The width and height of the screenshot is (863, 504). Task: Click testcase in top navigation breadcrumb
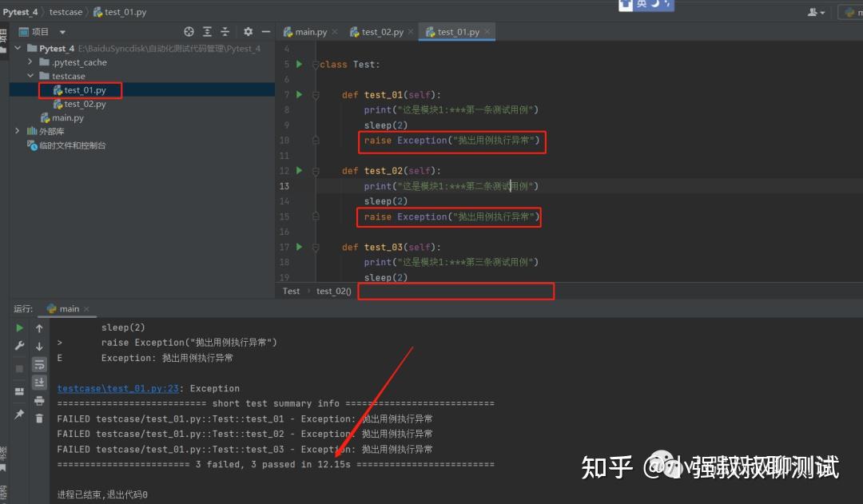(x=66, y=12)
